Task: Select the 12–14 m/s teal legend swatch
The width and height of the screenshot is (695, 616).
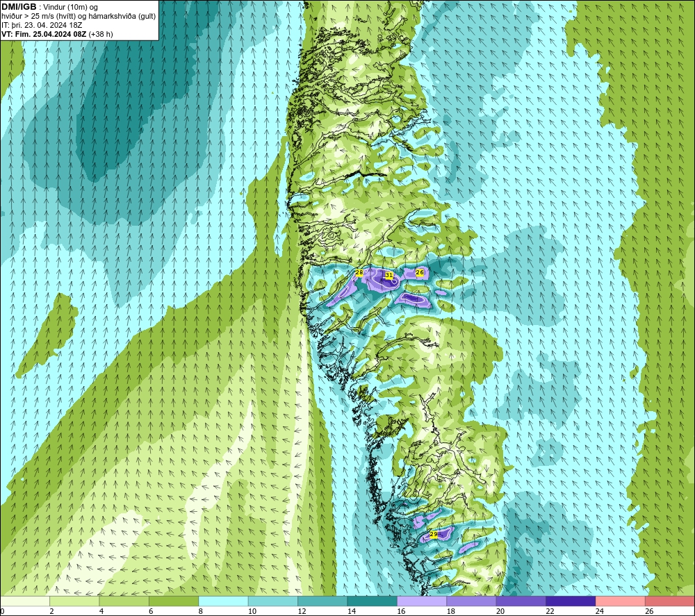Action: [322, 601]
